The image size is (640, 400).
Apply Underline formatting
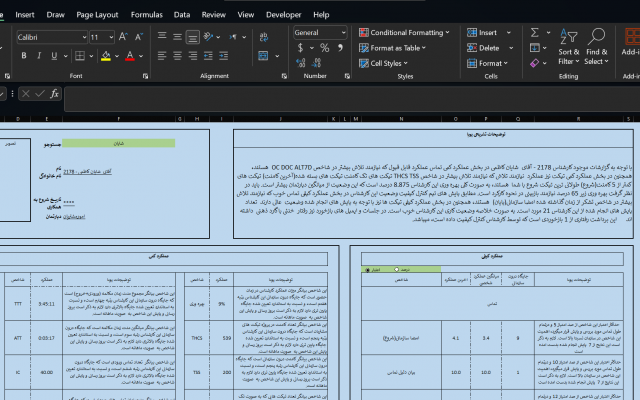(54, 56)
